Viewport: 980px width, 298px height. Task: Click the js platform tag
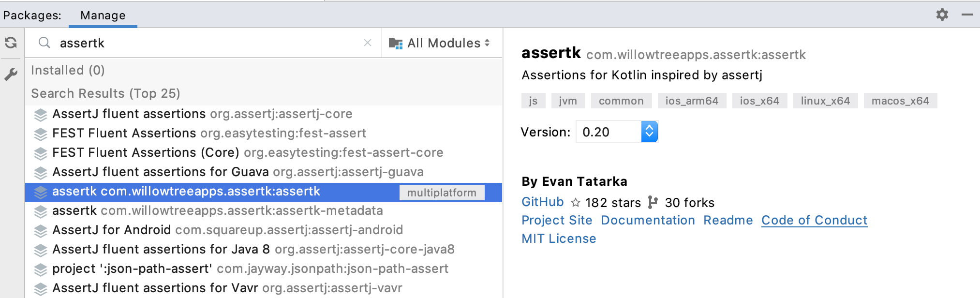[533, 101]
